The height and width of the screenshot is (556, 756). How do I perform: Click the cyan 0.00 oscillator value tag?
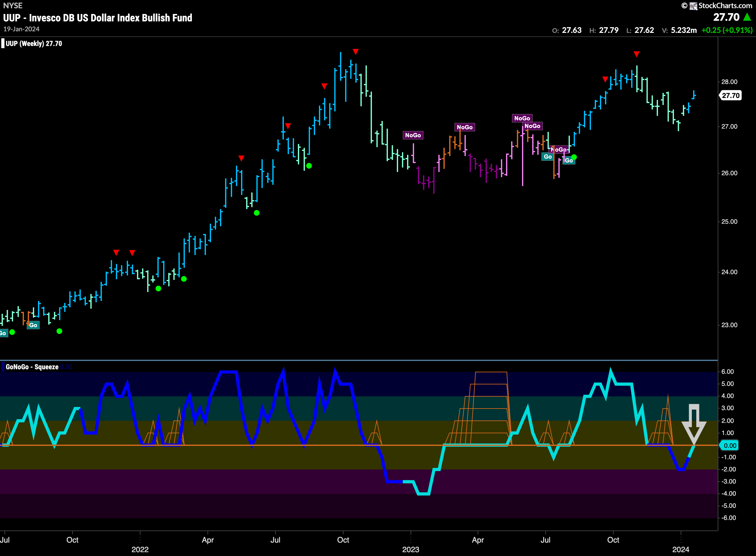[x=729, y=445]
